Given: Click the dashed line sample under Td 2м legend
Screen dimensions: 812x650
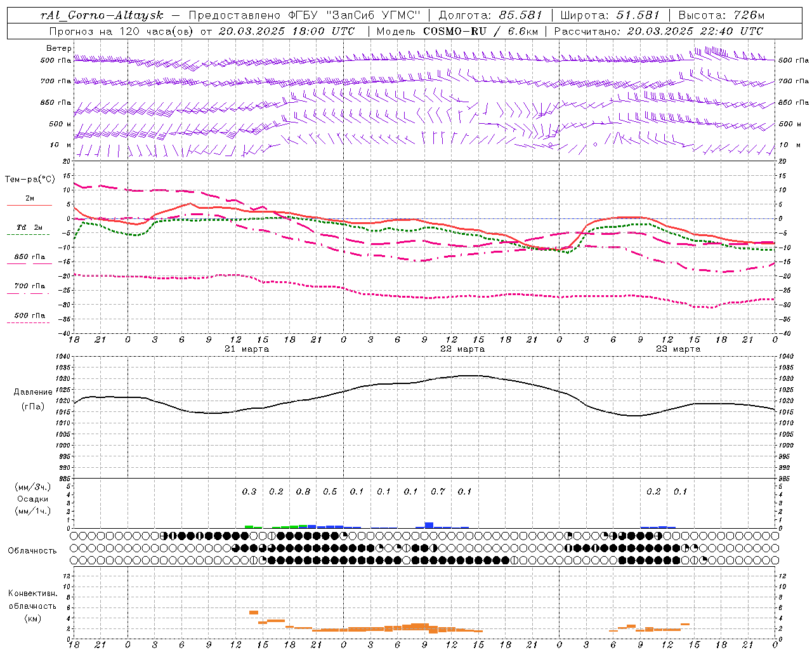Looking at the screenshot, I should [x=29, y=235].
